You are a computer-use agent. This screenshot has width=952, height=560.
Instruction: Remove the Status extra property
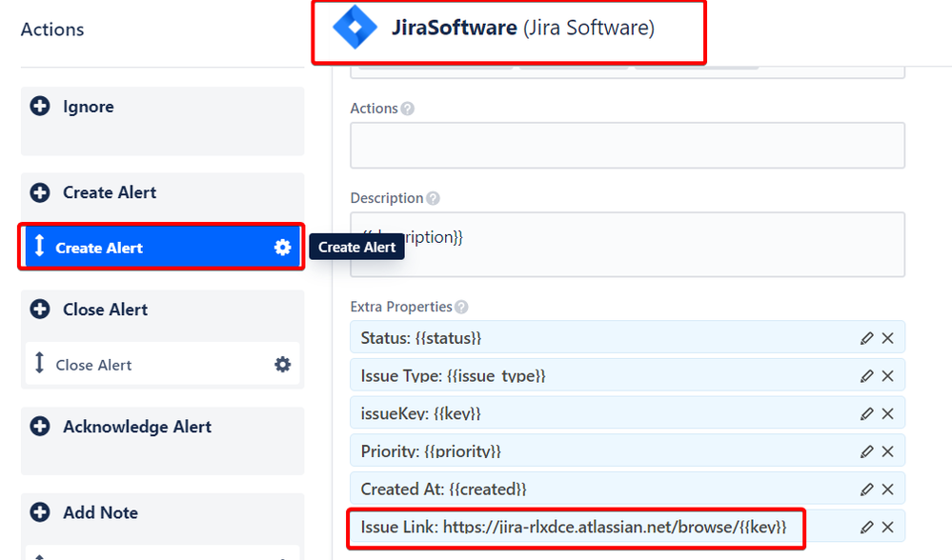[x=887, y=338]
